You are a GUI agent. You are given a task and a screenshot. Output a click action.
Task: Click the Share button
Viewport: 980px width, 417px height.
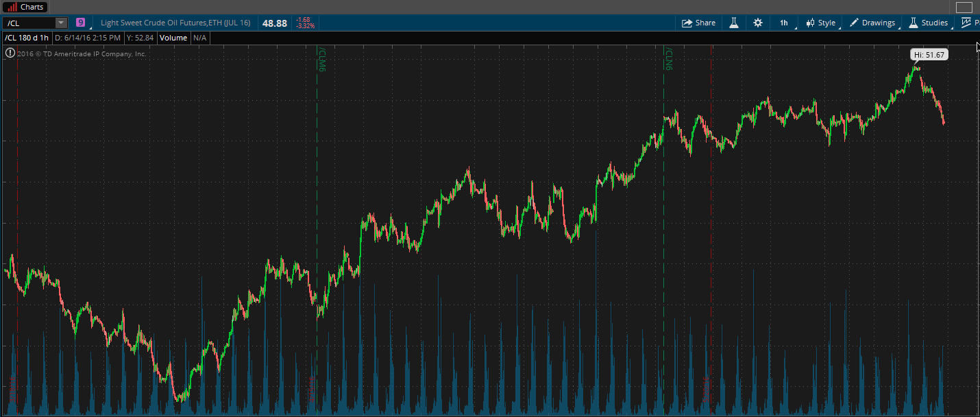coord(698,23)
